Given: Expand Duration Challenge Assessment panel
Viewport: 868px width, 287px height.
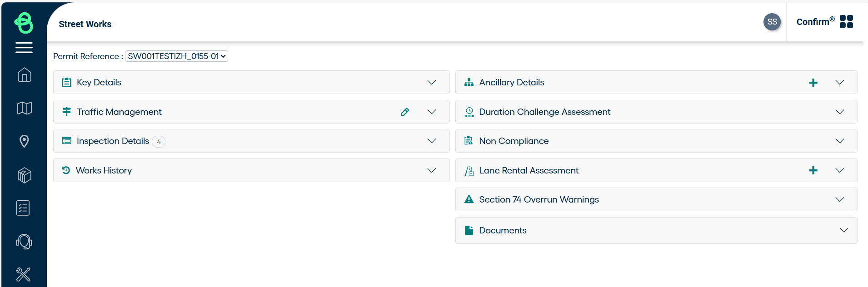Looking at the screenshot, I should coord(839,112).
